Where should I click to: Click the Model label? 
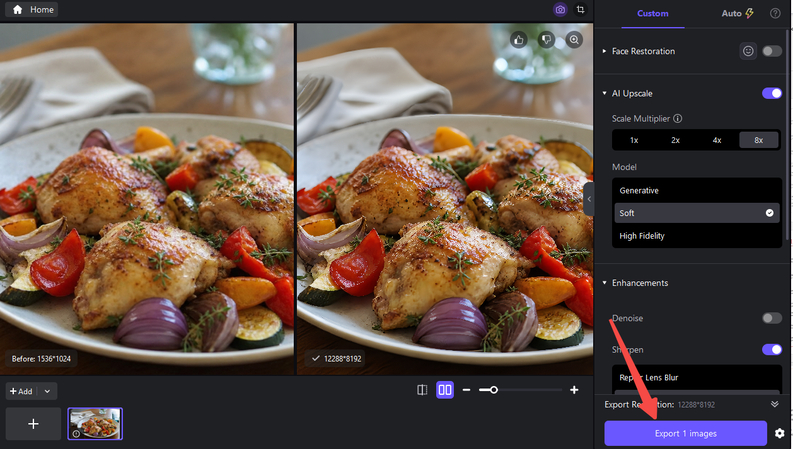tap(624, 167)
